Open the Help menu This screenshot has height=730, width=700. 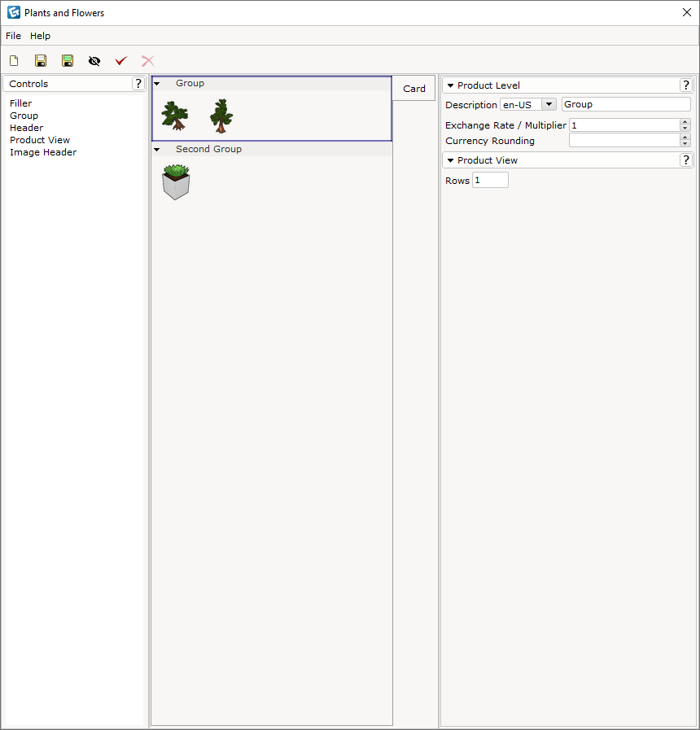click(x=40, y=36)
